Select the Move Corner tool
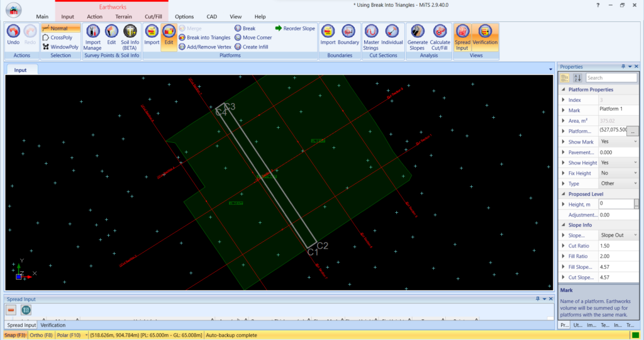 (x=253, y=37)
